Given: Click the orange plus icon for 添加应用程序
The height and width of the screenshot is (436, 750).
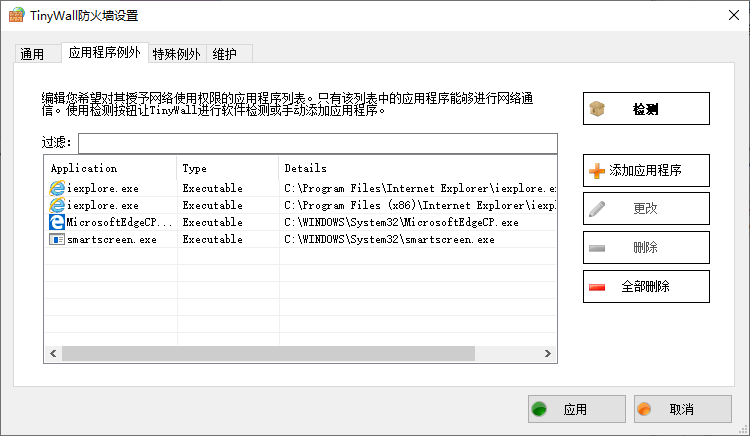Looking at the screenshot, I should pyautogui.click(x=597, y=171).
